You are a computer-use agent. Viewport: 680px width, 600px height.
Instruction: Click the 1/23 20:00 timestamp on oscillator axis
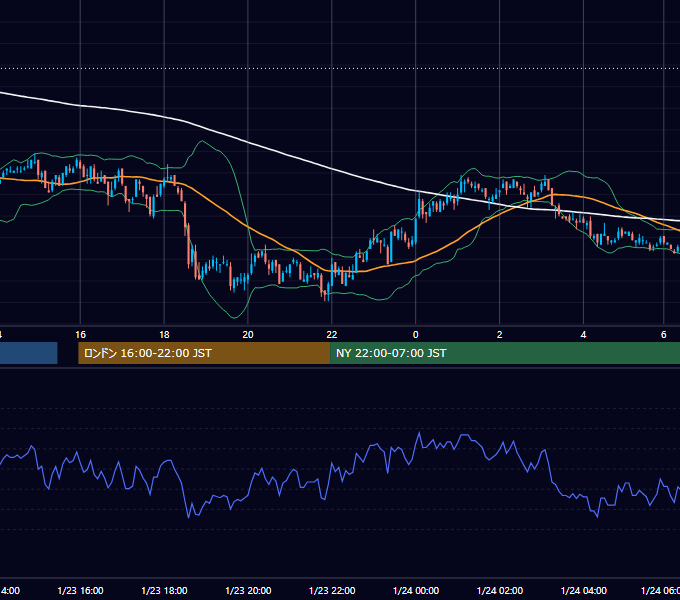[248, 590]
